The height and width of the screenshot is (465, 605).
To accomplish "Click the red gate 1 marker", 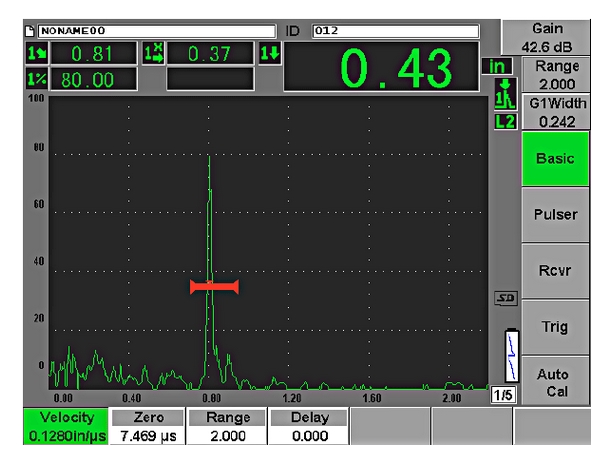I will (x=215, y=287).
